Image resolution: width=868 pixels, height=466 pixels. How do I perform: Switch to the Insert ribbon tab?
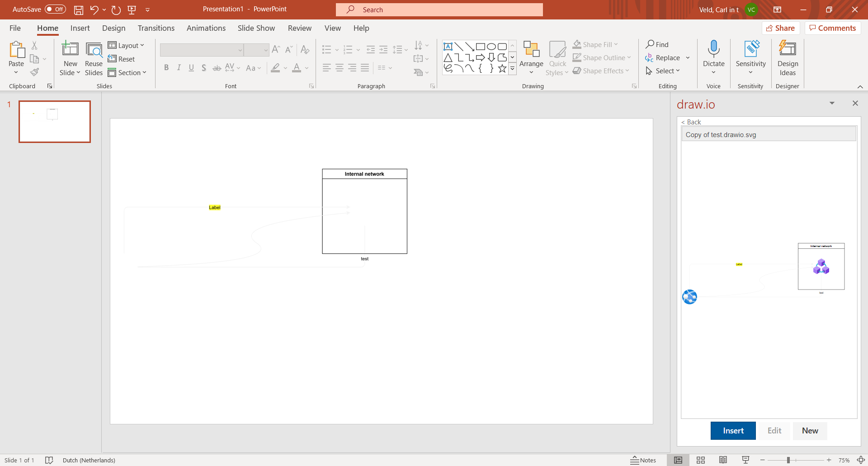tap(80, 28)
